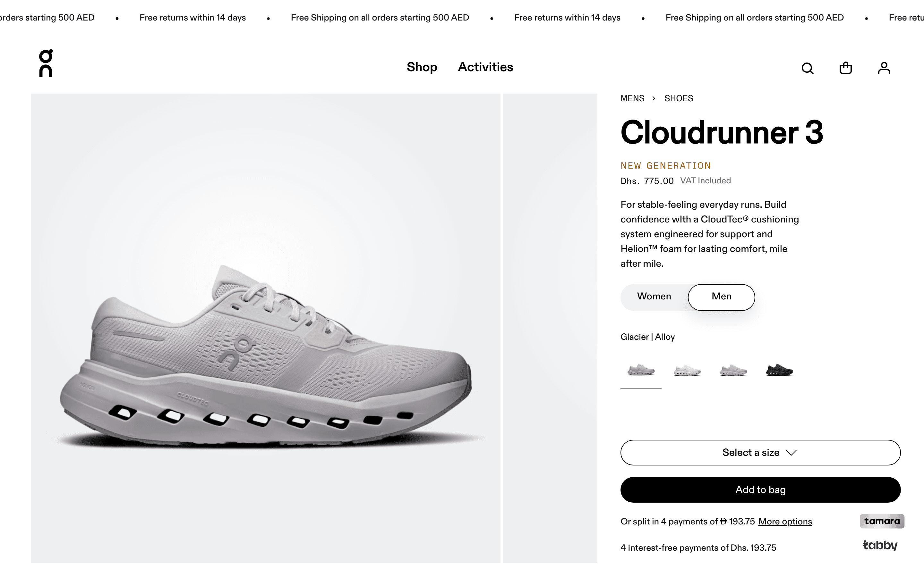Open the search panel
Viewport: 924px width, 577px height.
click(808, 68)
